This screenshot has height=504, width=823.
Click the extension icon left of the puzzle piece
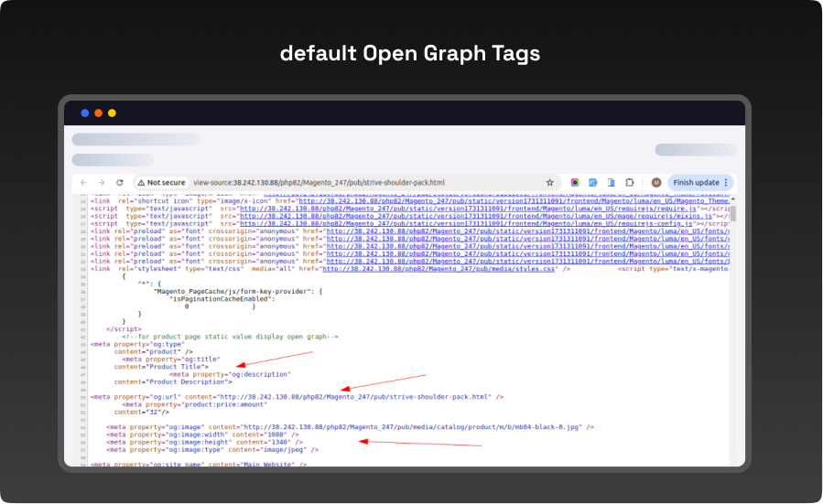coord(612,183)
